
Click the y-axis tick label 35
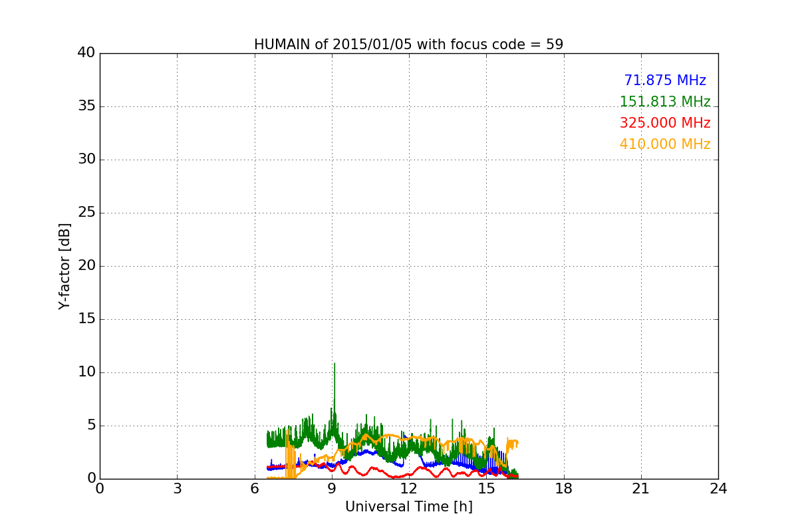pos(86,106)
